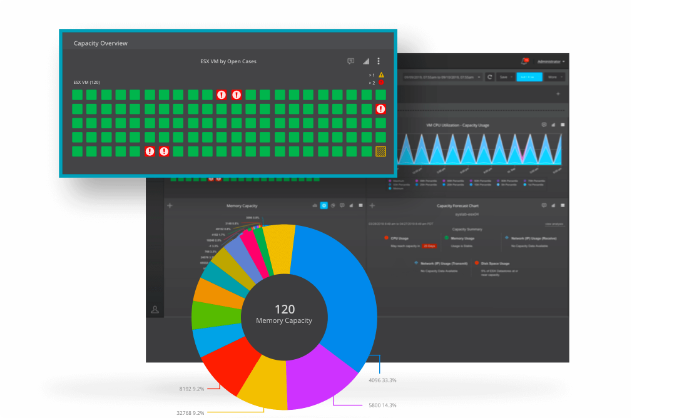Click the 8192 9.2% chart label
Screen dimensions: 695x418
coord(192,389)
